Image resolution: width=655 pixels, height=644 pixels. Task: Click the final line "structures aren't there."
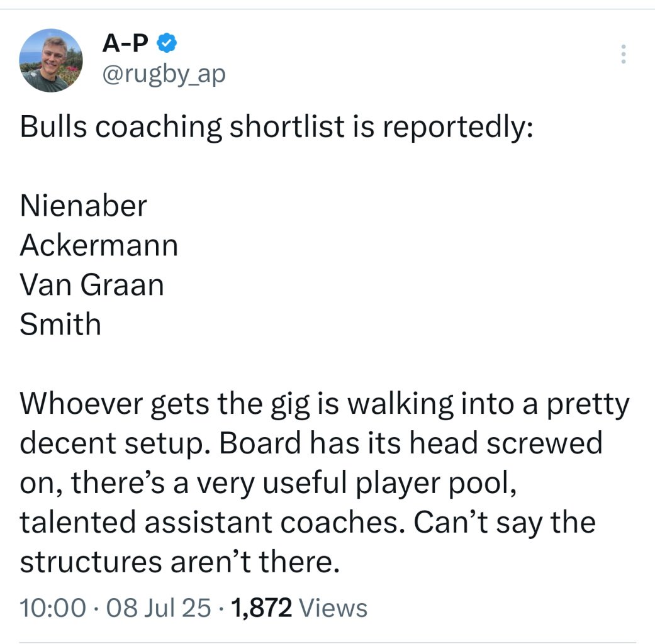pyautogui.click(x=179, y=562)
